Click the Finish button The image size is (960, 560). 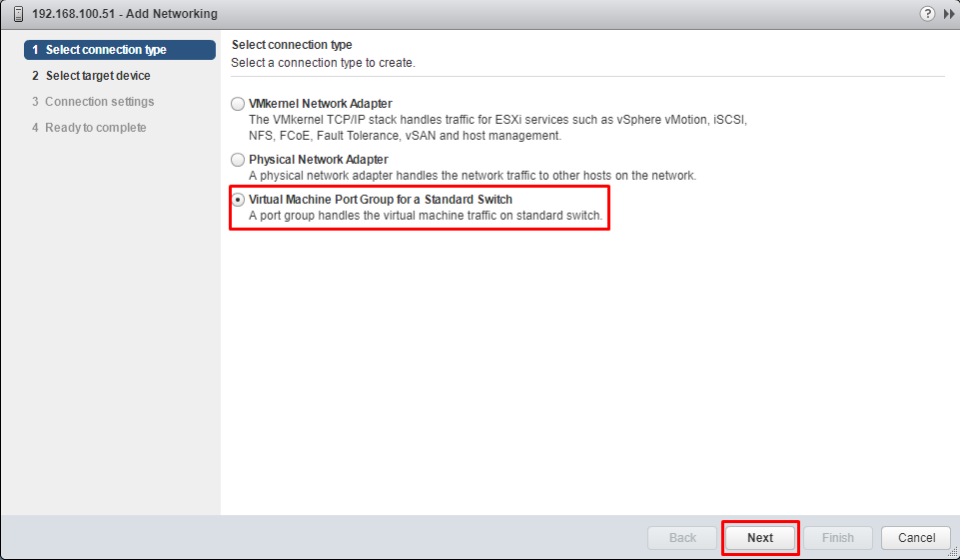tap(838, 537)
